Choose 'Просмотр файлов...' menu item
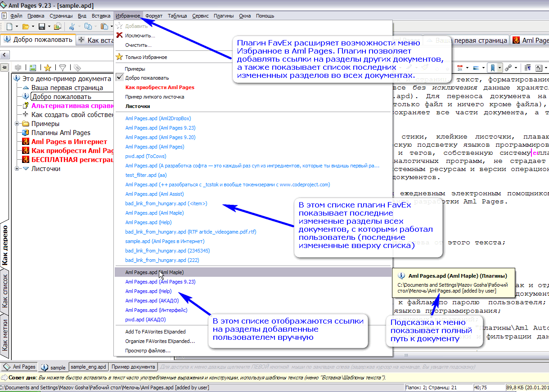Viewport: 549px width, 392px height. click(x=148, y=351)
